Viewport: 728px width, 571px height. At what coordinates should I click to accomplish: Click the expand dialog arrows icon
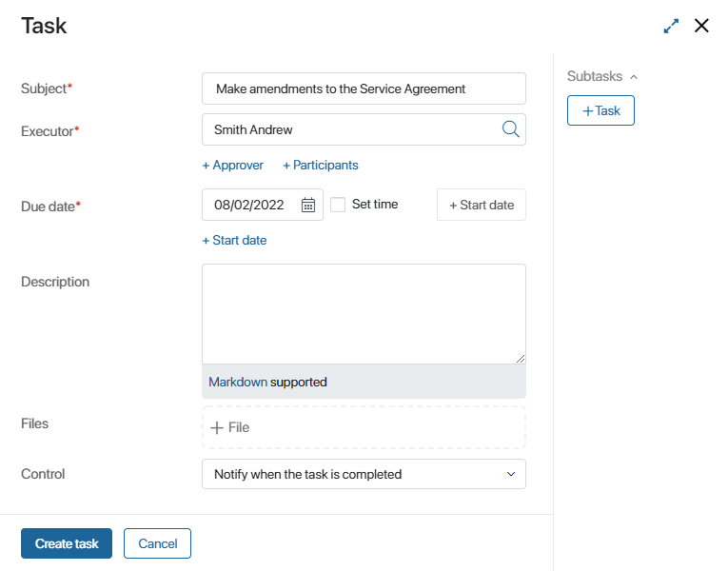pyautogui.click(x=671, y=26)
